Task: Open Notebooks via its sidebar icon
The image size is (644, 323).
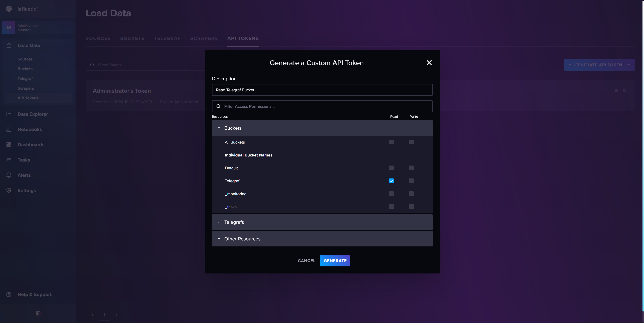Action: pos(9,129)
